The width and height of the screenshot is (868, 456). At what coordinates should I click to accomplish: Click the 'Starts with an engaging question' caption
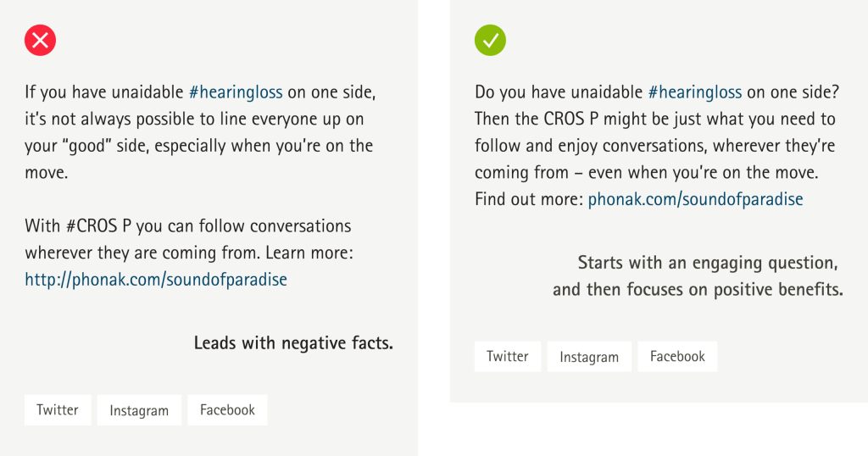(708, 263)
